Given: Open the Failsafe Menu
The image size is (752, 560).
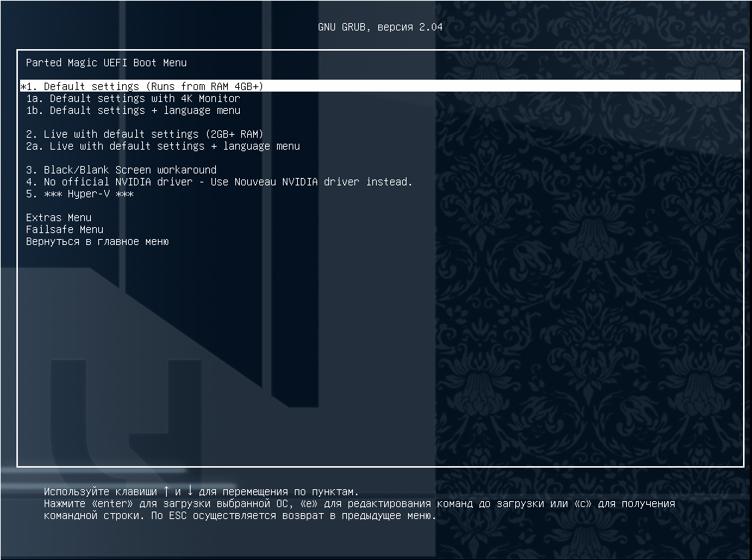Looking at the screenshot, I should [x=64, y=229].
